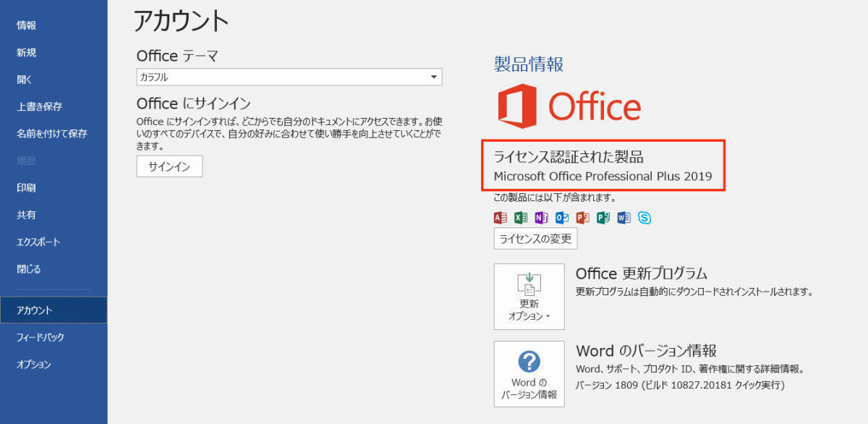Click the Publisher app icon
The width and height of the screenshot is (868, 424).
coord(603,218)
